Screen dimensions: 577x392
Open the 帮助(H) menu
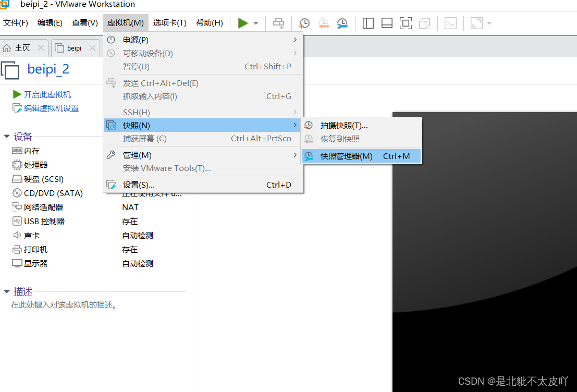[x=210, y=23]
